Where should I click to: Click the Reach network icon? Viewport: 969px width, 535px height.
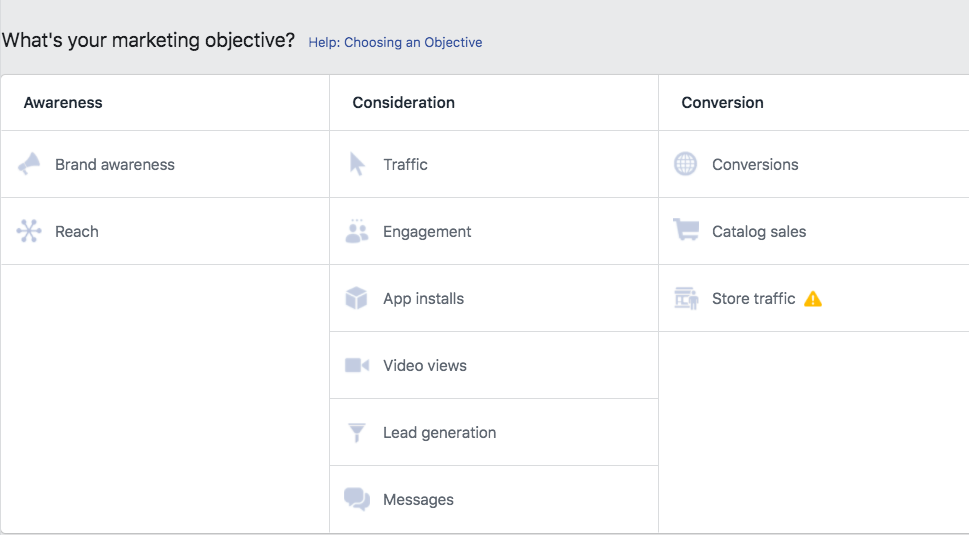point(29,231)
